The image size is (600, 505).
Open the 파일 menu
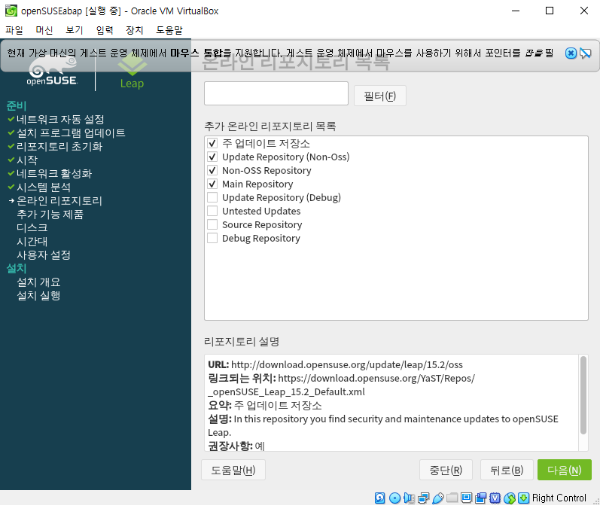click(14, 30)
